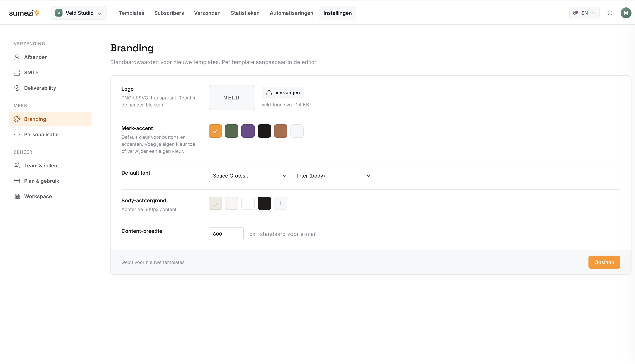Click the SMTP server icon

point(17,72)
